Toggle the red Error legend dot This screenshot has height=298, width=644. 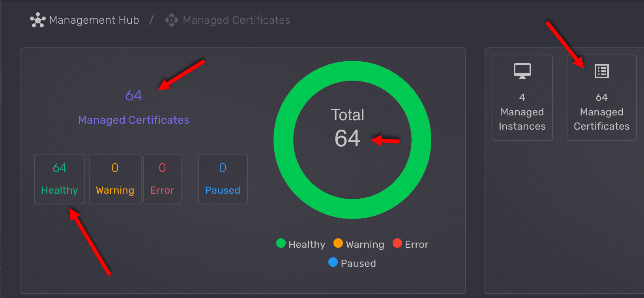coord(397,243)
